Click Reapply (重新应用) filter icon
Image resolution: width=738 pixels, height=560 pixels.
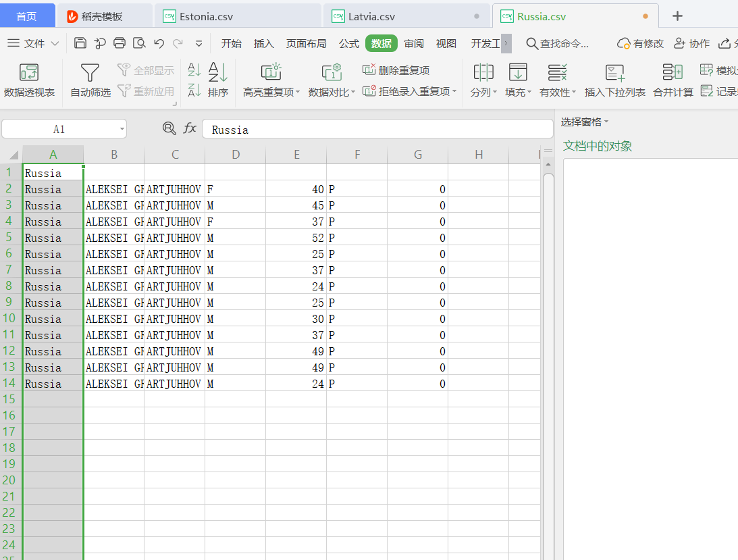146,91
